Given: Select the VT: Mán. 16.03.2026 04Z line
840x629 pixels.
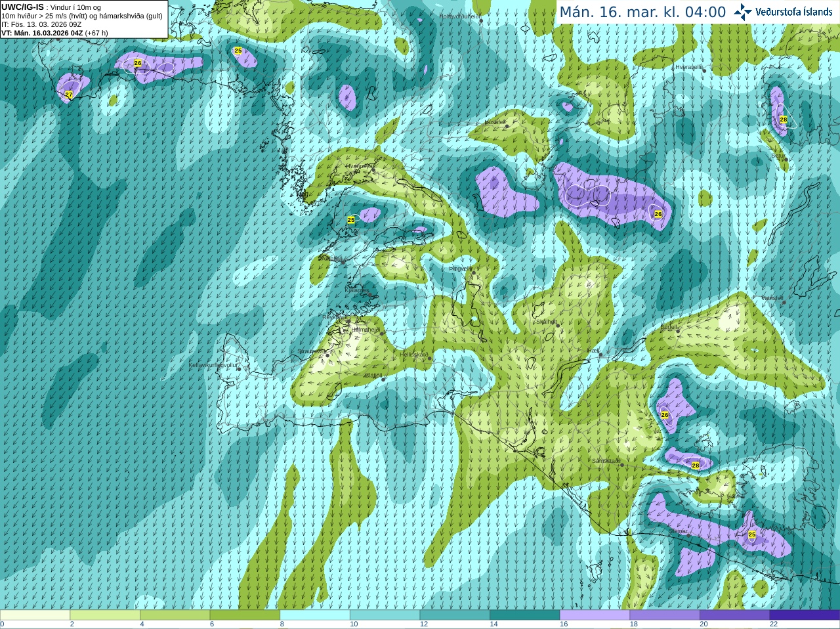Looking at the screenshot, I should click(x=54, y=33).
